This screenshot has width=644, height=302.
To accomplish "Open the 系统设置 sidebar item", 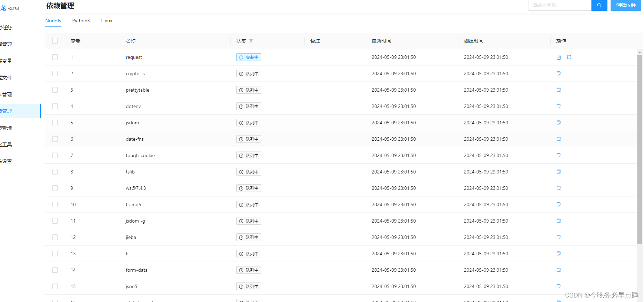I will point(20,161).
